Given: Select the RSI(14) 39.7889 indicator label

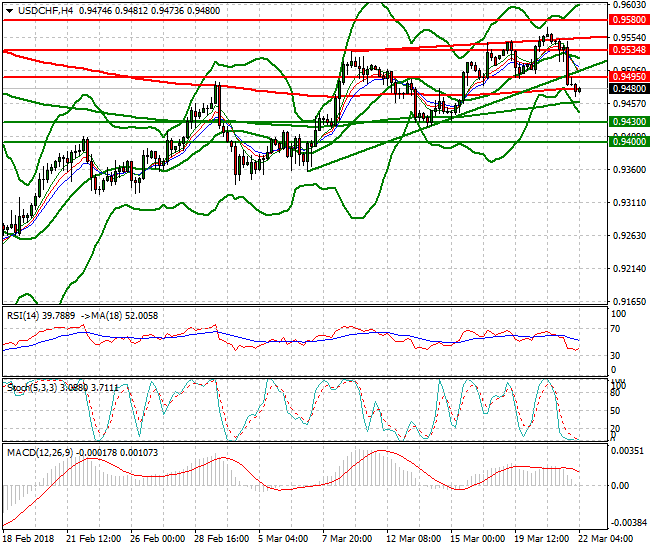Looking at the screenshot, I should tap(41, 316).
